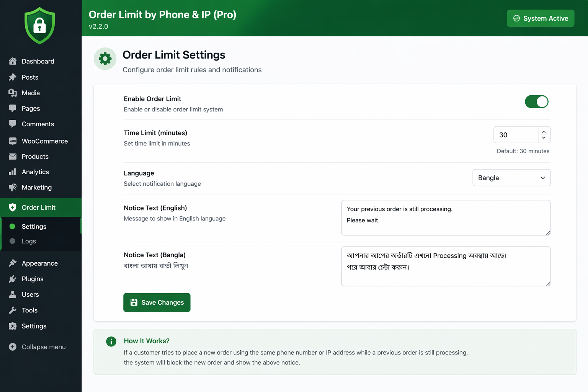Increase Time Limit with up arrow
Image resolution: width=588 pixels, height=392 pixels.
[x=544, y=132]
